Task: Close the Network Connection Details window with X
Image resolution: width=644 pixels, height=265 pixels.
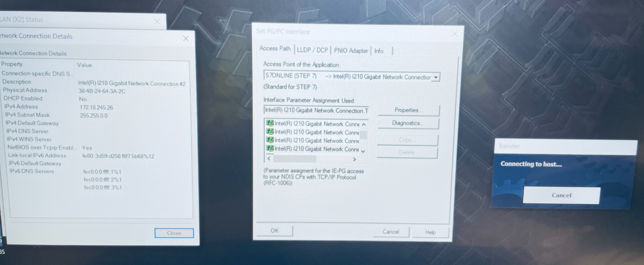Action: 186,39
